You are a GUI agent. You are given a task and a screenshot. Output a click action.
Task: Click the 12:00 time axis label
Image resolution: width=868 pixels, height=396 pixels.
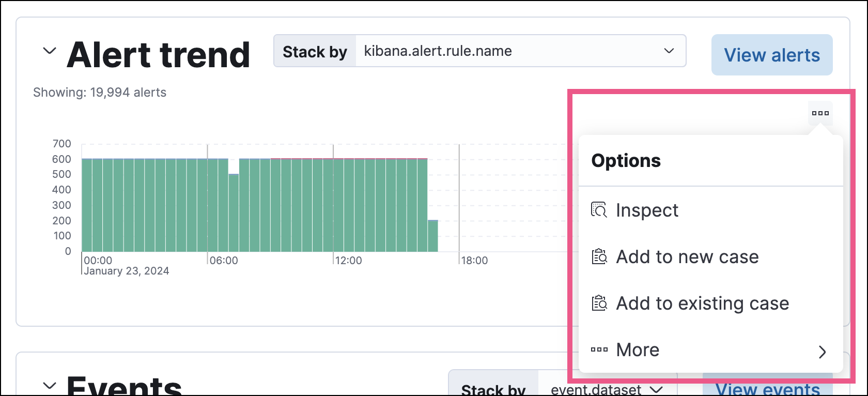pyautogui.click(x=348, y=261)
